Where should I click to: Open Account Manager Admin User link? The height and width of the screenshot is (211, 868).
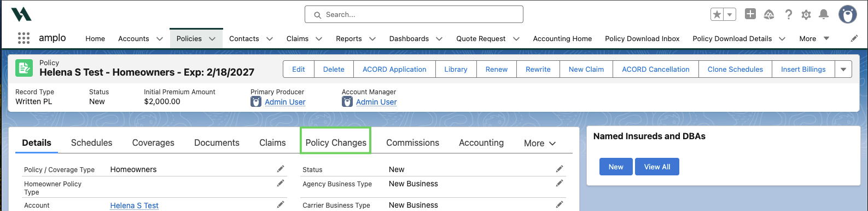[376, 102]
